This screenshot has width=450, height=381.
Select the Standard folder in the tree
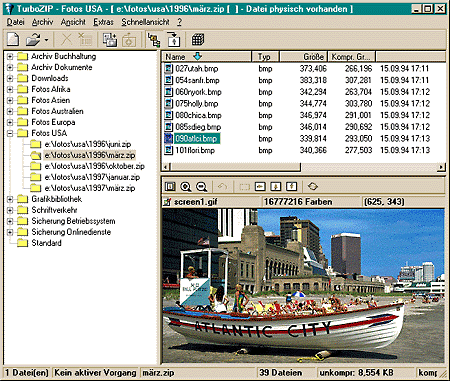(46, 243)
